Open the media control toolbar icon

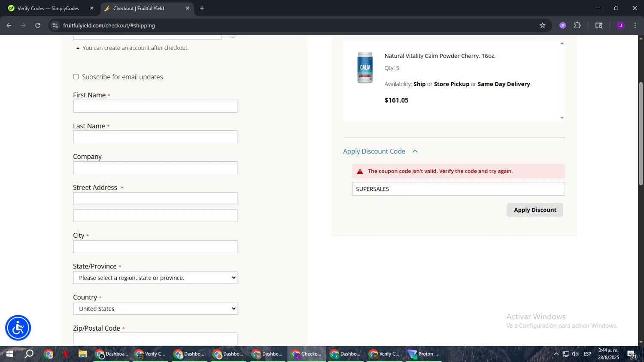tap(599, 25)
